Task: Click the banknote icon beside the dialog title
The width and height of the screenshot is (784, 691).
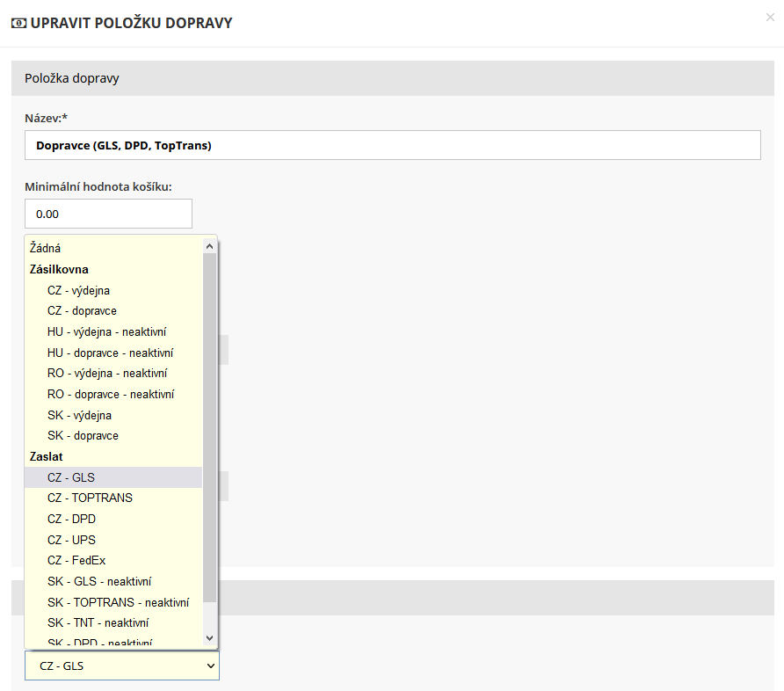Action: pyautogui.click(x=18, y=24)
